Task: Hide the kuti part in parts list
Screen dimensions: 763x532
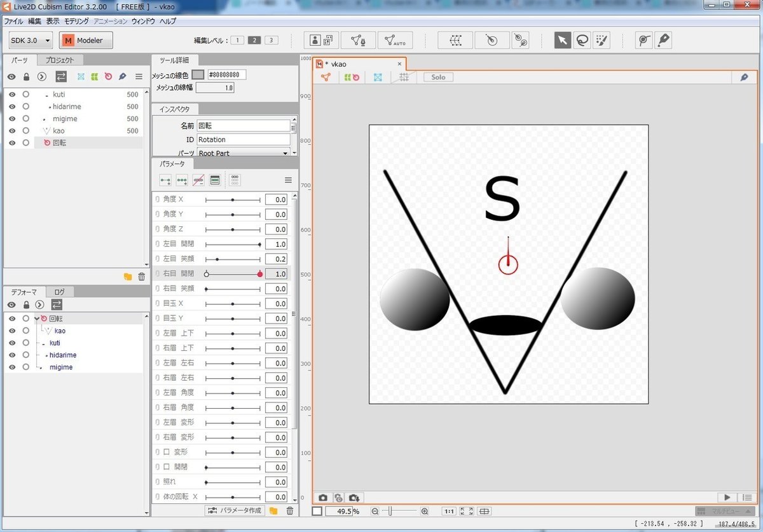Action: coord(11,94)
